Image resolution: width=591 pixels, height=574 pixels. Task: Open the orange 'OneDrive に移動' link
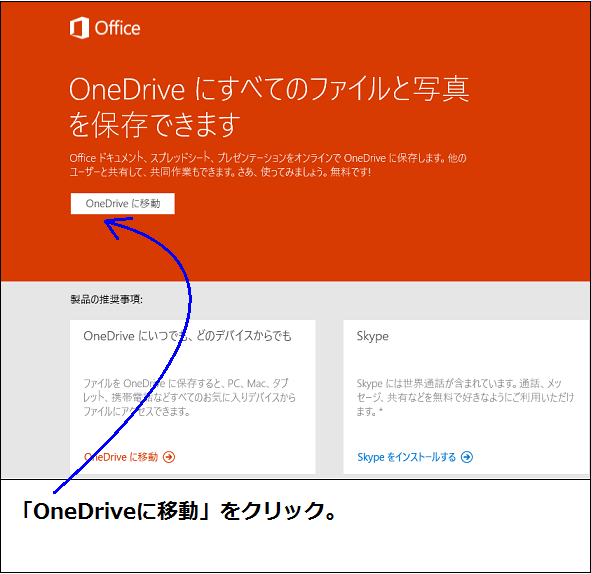point(121,457)
